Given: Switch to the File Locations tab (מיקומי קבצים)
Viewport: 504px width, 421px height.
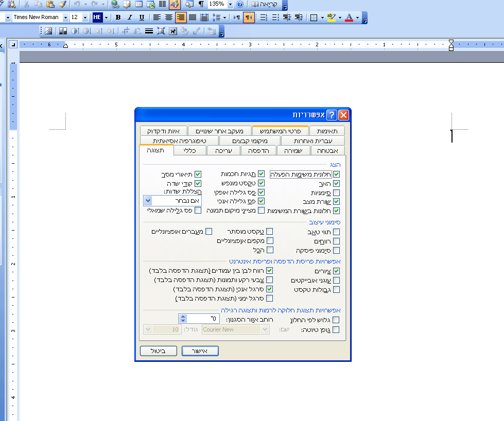Looking at the screenshot, I should (250, 141).
